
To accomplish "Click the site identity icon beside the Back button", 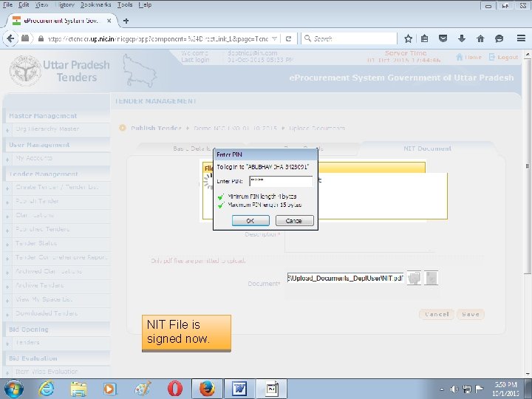I will tap(25, 38).
